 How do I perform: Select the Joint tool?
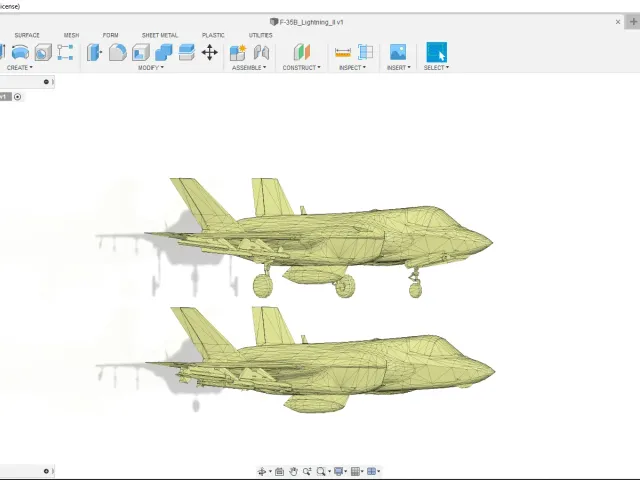[x=261, y=52]
